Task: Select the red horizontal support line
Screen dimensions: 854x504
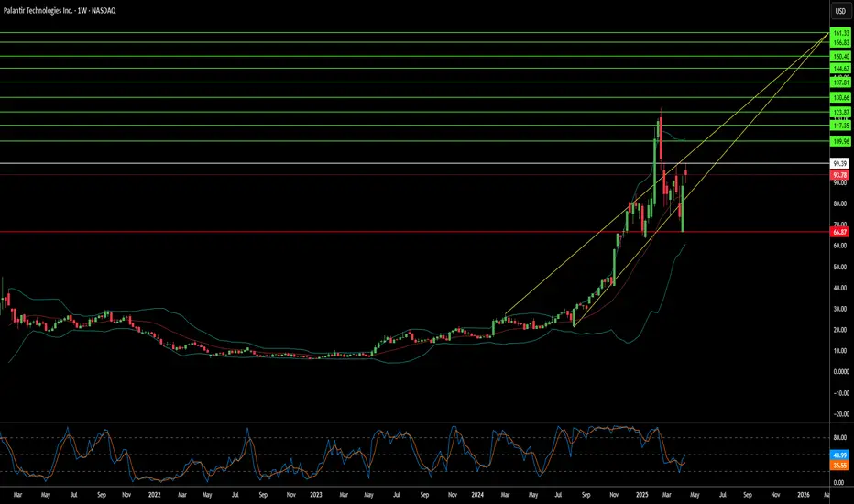Action: [414, 232]
